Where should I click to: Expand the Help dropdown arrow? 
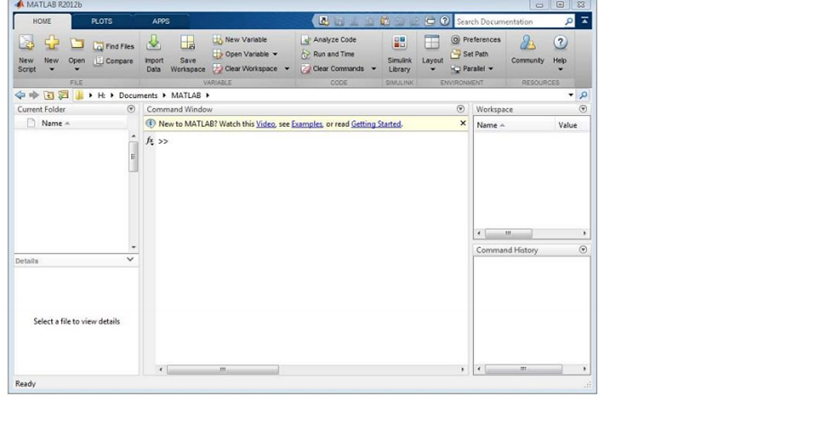(x=560, y=69)
